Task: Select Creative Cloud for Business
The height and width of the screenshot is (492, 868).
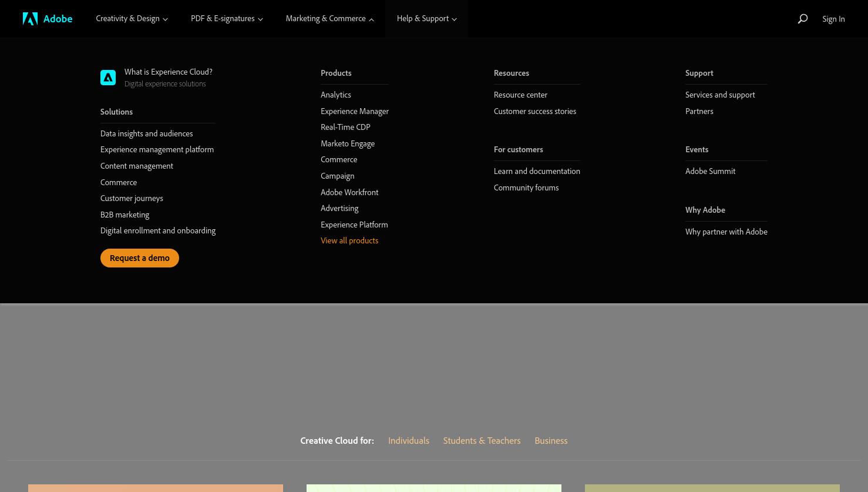Action: 551,440
